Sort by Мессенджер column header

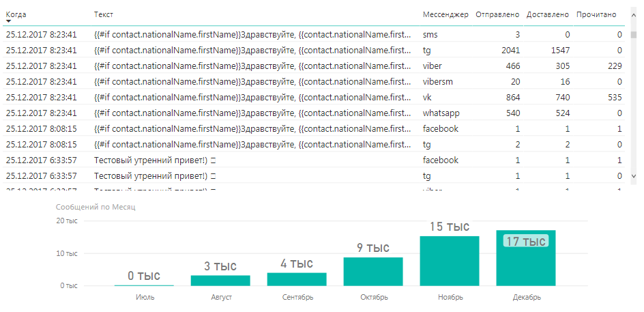click(x=445, y=14)
